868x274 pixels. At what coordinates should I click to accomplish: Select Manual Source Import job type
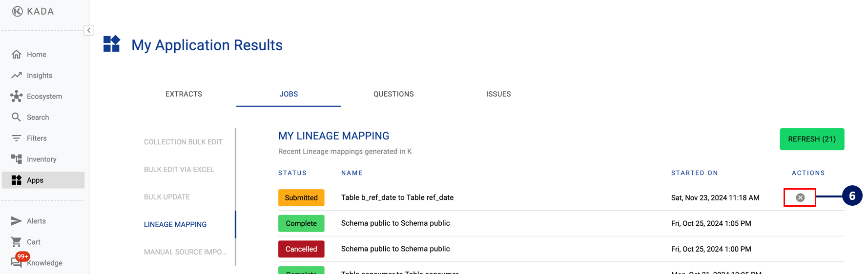click(x=185, y=252)
